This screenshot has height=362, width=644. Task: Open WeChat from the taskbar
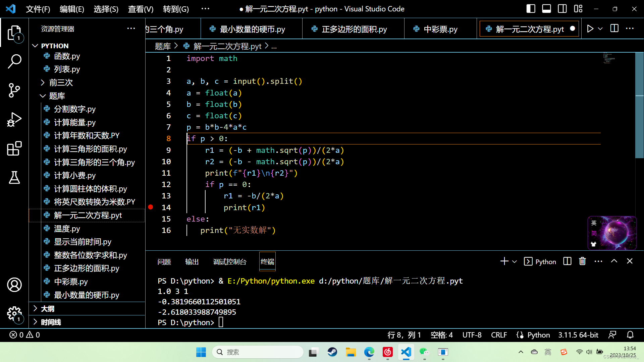click(424, 352)
